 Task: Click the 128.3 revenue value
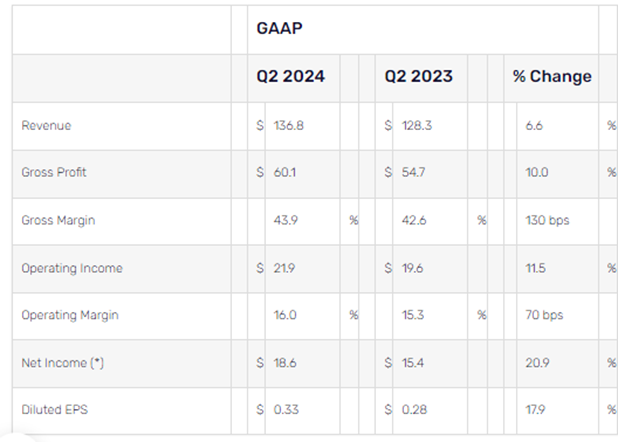(417, 126)
